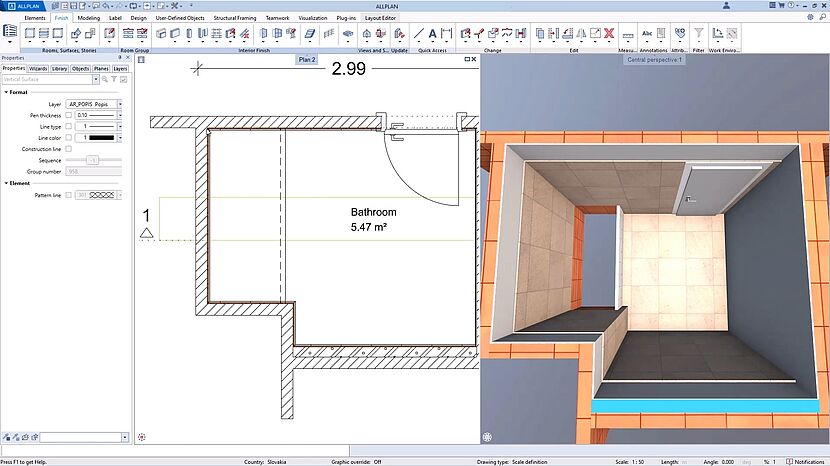The height and width of the screenshot is (466, 830).
Task: Select the Line tool in Quick Access
Action: tap(419, 34)
